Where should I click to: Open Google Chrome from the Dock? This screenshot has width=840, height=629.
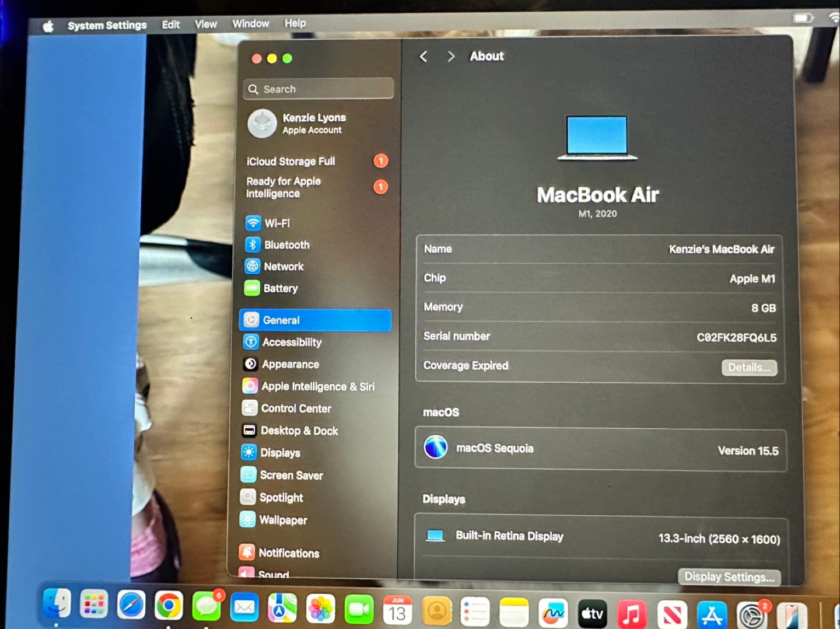click(169, 606)
